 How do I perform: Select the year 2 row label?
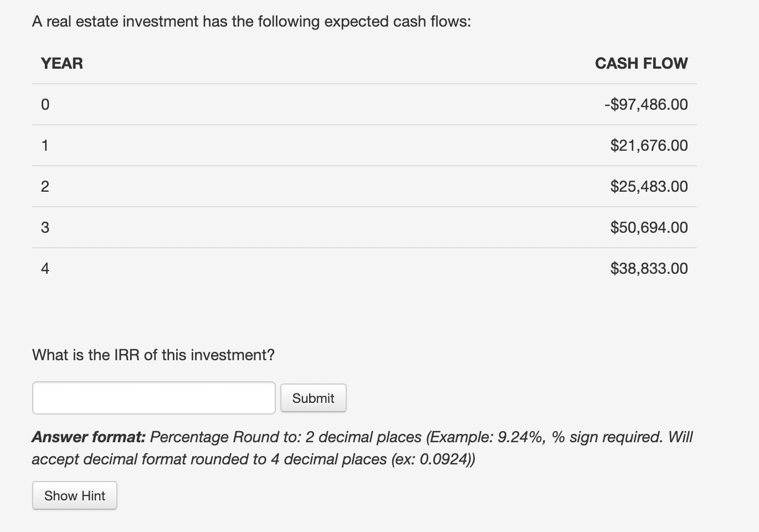45,187
